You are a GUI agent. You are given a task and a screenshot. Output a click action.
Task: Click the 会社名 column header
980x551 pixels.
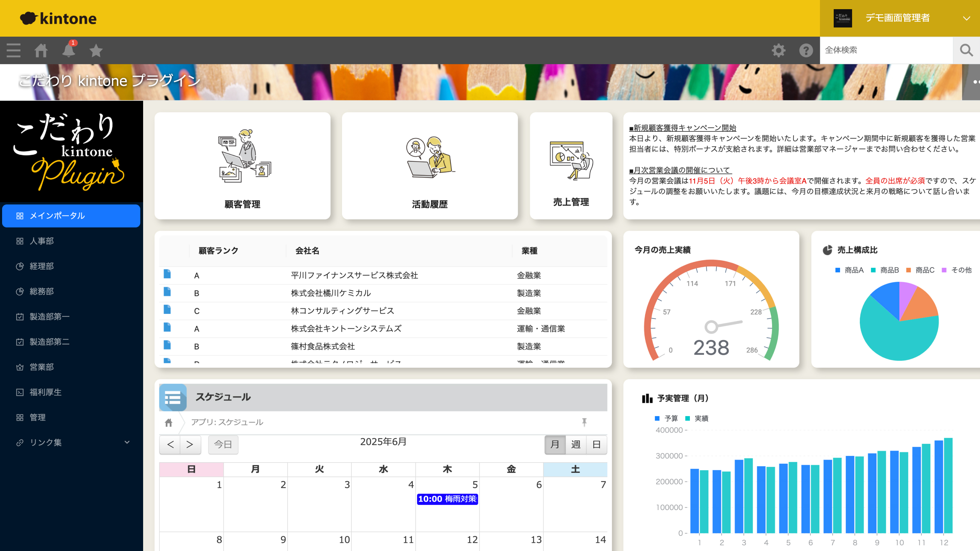point(307,250)
